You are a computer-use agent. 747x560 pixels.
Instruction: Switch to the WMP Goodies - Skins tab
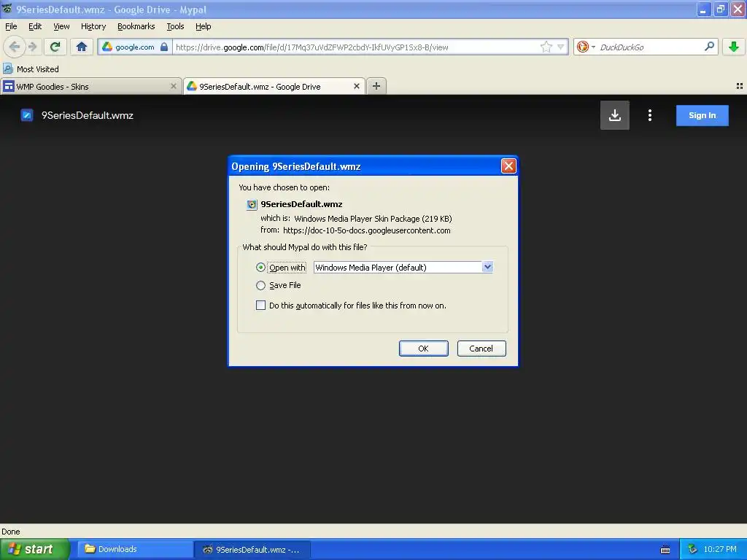[x=91, y=87]
